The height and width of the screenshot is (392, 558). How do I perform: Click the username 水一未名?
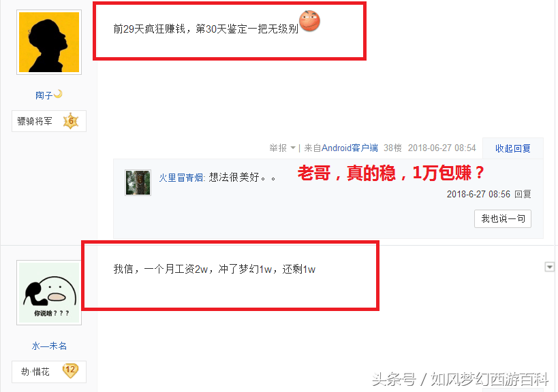click(x=49, y=346)
